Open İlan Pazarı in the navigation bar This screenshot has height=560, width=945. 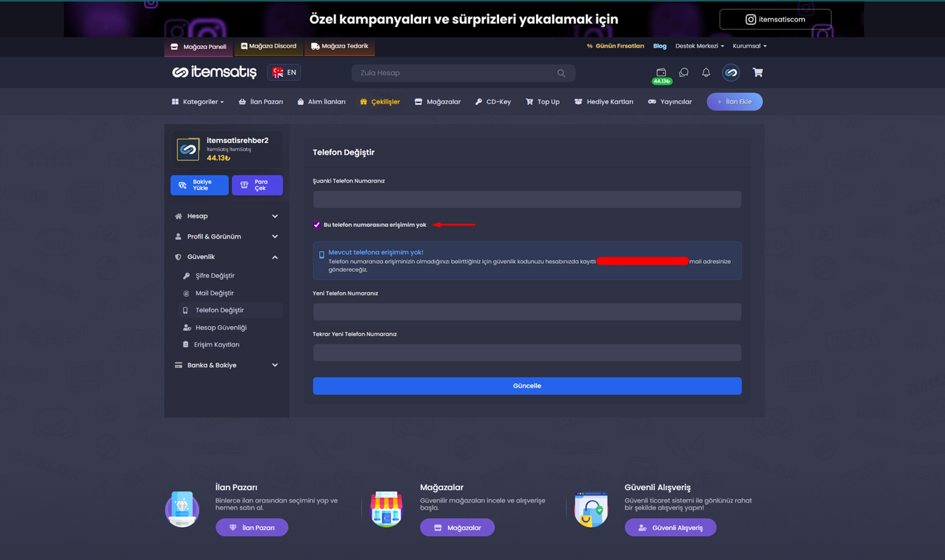pos(260,102)
